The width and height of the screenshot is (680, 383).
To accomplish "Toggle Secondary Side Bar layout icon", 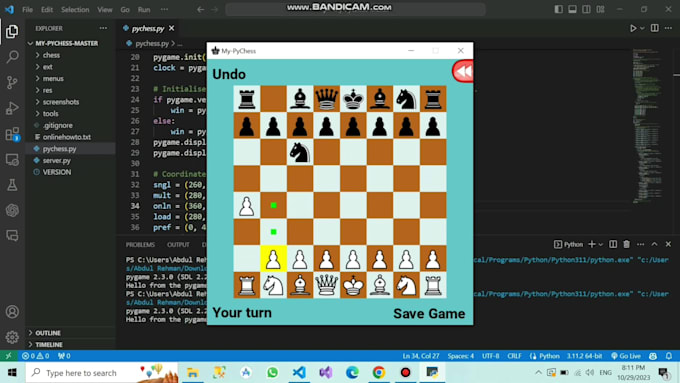I will click(586, 9).
